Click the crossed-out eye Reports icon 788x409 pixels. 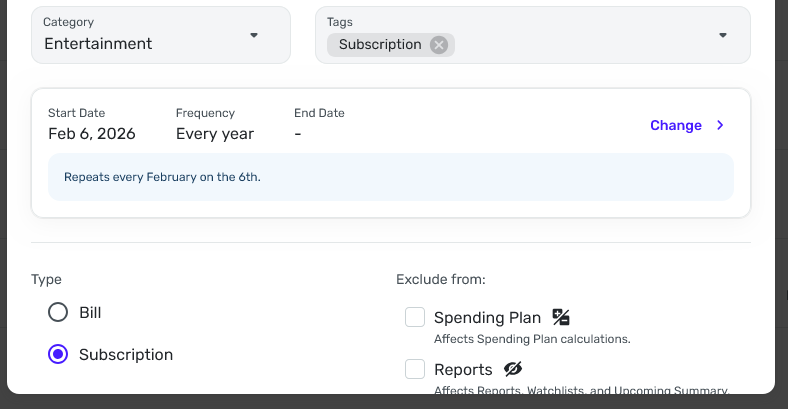513,369
